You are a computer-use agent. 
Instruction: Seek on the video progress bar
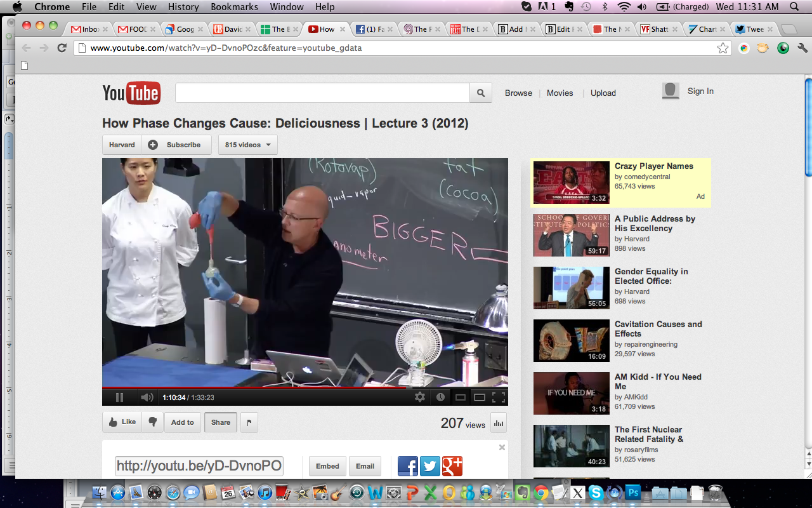[304, 387]
